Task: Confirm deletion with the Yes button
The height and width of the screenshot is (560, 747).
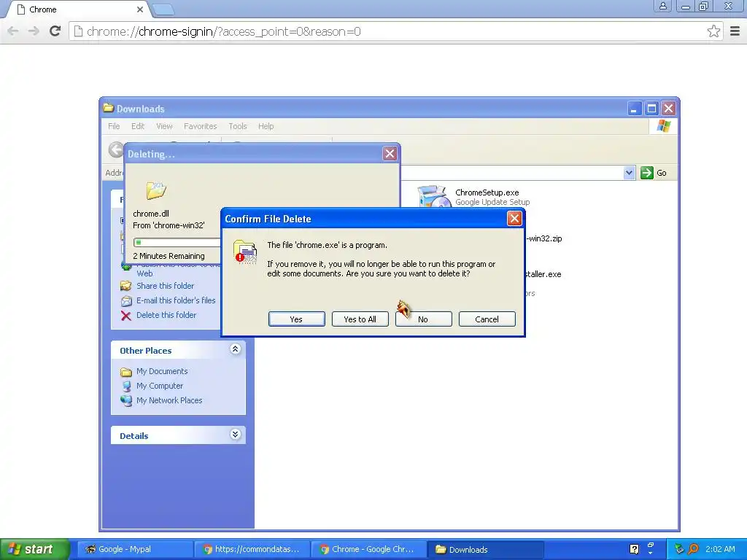Action: (x=296, y=319)
